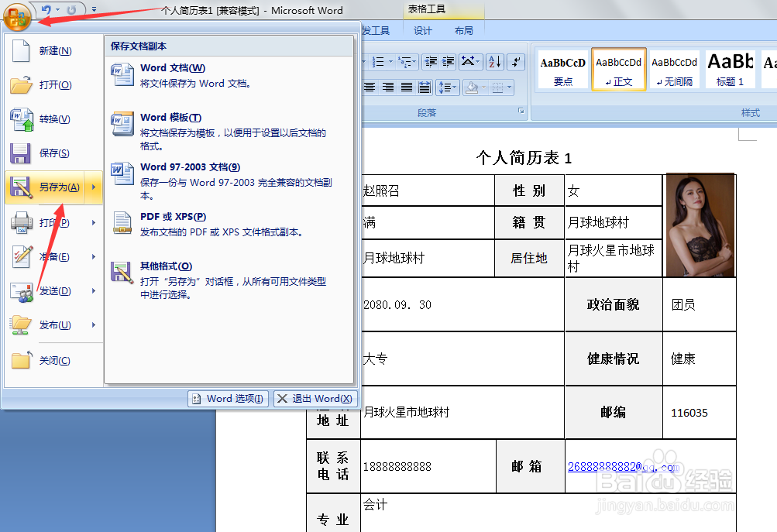Expand the 发布(U) submenu arrow

pyautogui.click(x=93, y=325)
